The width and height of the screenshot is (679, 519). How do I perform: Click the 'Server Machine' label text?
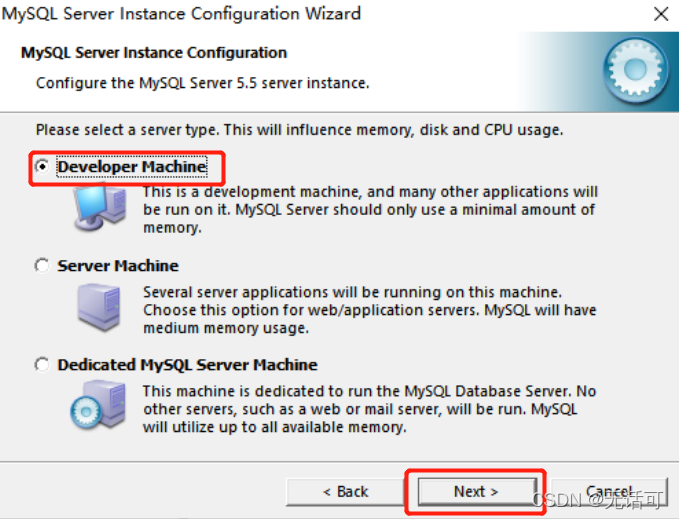pos(118,265)
